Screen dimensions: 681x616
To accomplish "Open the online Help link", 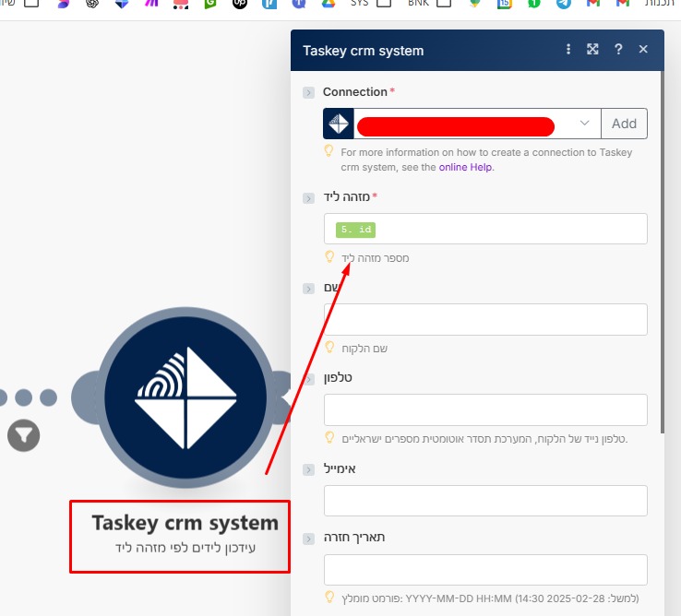I will click(x=465, y=167).
